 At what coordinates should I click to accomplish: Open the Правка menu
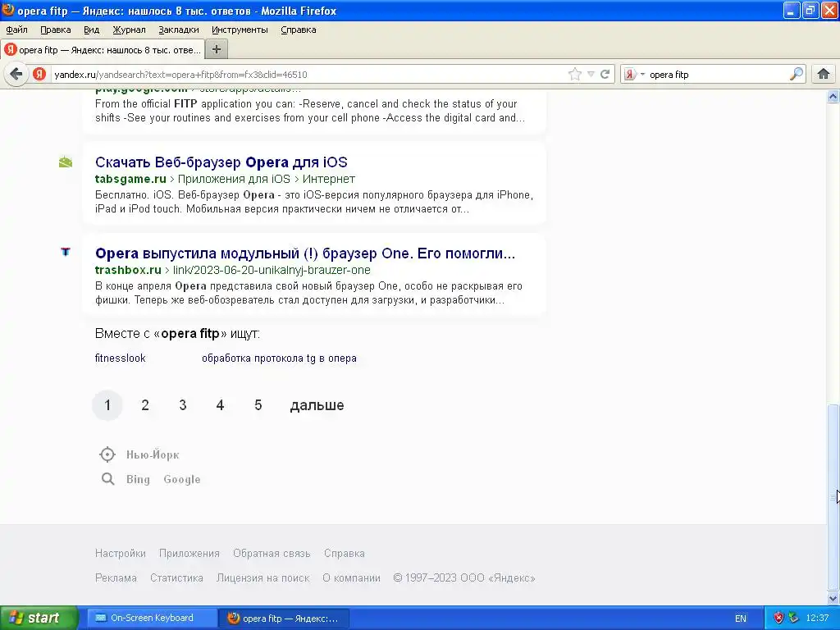(x=56, y=30)
